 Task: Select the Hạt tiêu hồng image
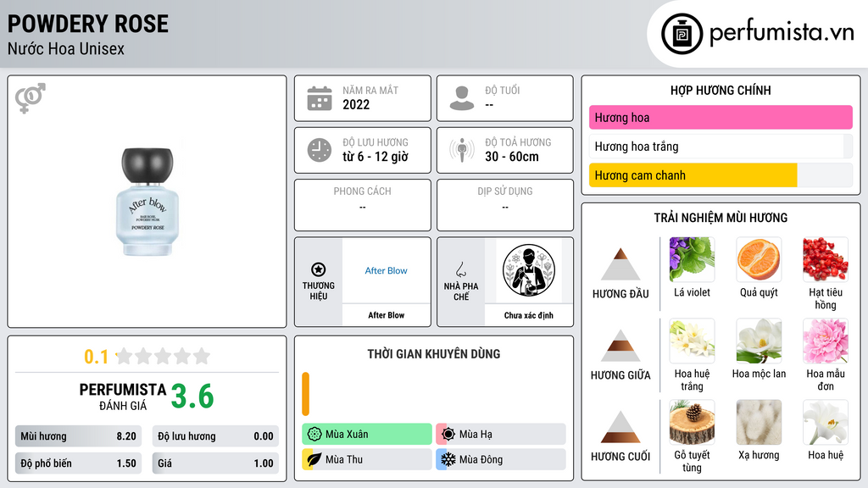point(826,259)
